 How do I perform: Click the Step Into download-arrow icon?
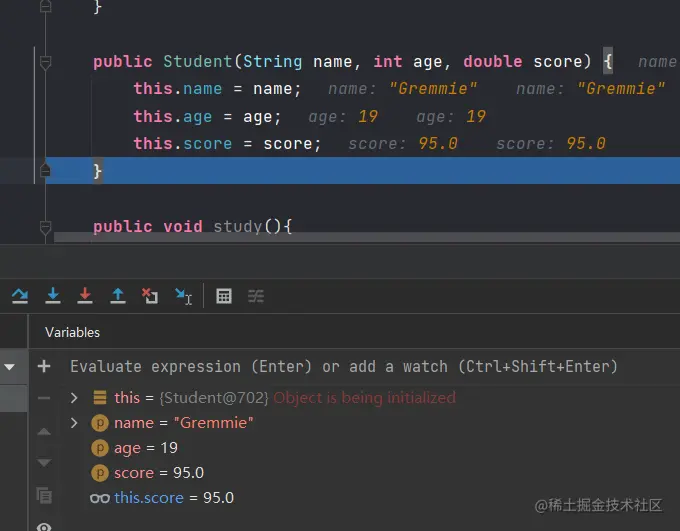tap(53, 296)
